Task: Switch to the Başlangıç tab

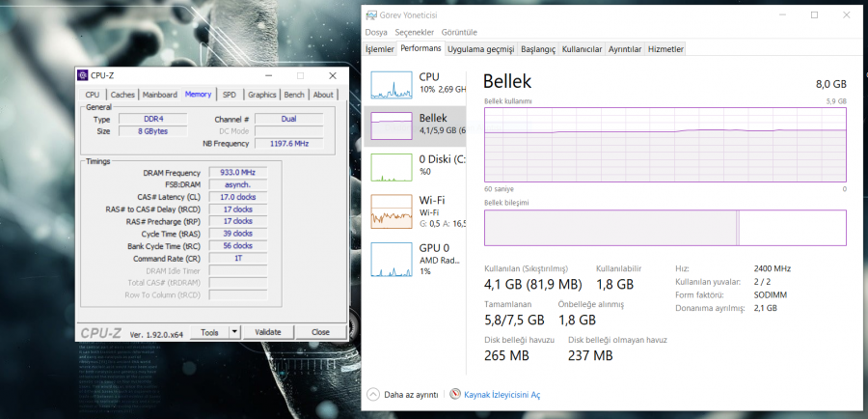Action: pyautogui.click(x=537, y=49)
